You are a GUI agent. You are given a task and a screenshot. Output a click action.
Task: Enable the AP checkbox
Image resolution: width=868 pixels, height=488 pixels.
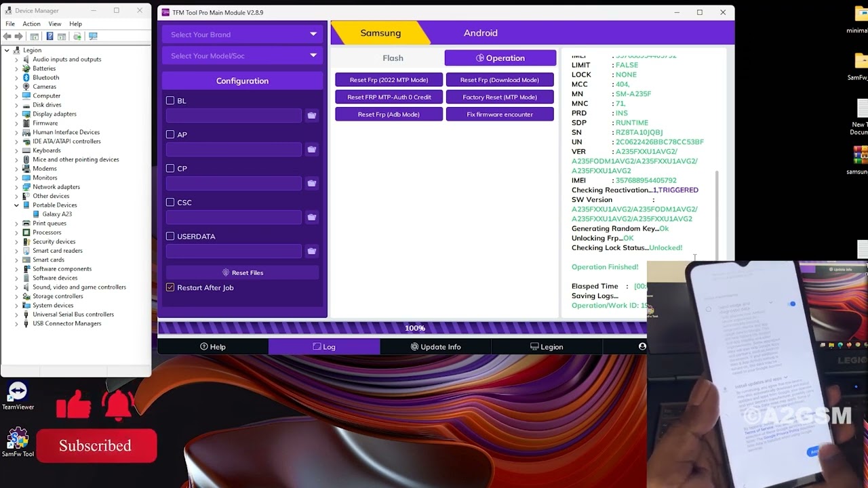pyautogui.click(x=170, y=134)
